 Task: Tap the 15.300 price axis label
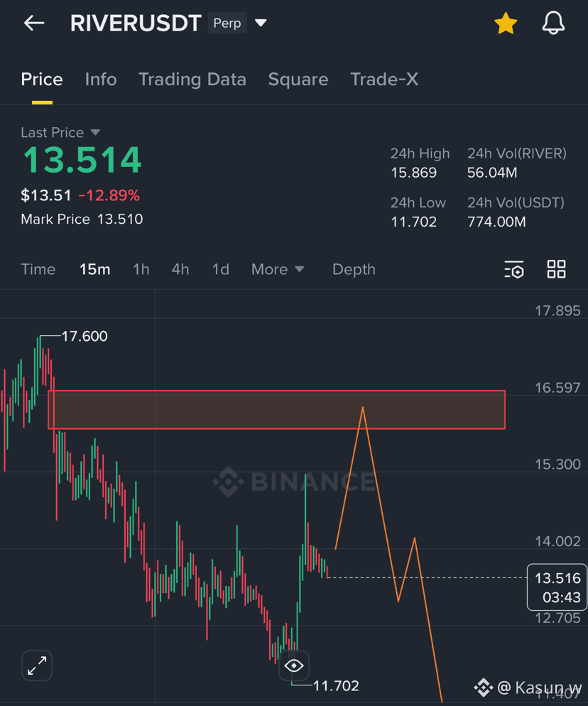557,465
